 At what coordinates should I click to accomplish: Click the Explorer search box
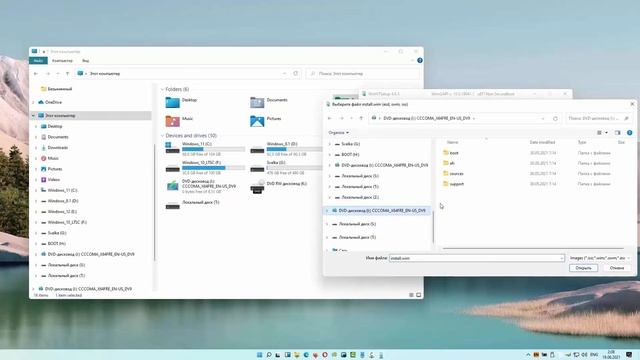click(x=363, y=73)
